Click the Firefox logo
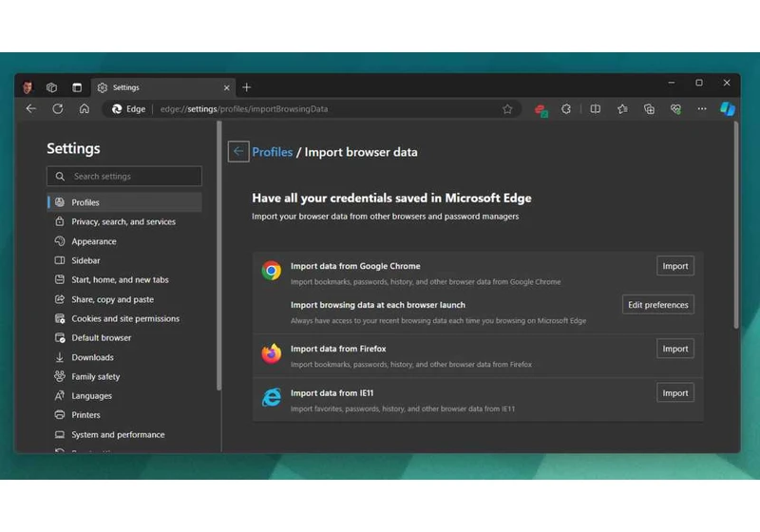The height and width of the screenshot is (532, 760). pyautogui.click(x=272, y=353)
